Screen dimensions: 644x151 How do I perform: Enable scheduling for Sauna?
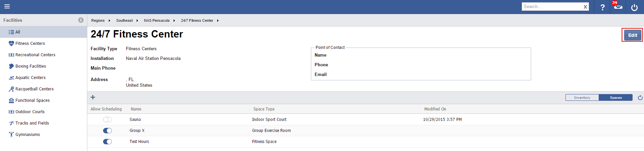(107, 120)
